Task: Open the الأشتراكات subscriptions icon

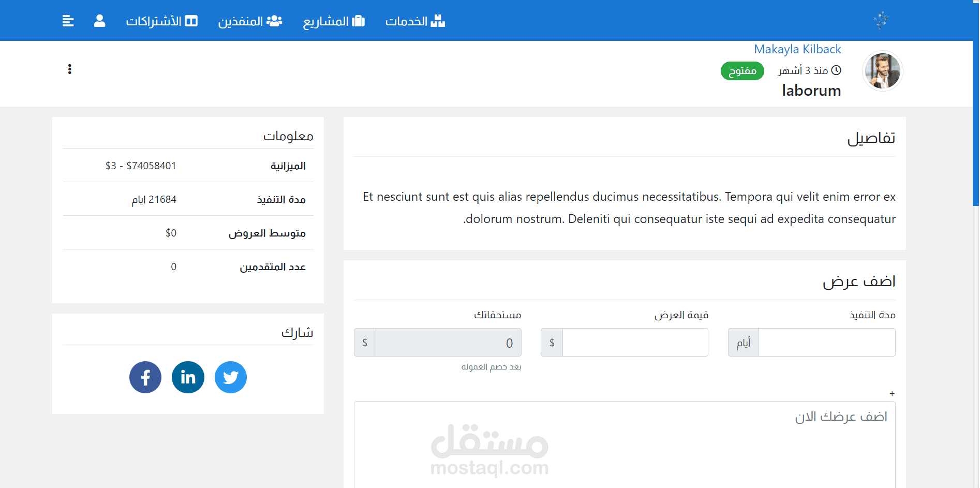Action: click(x=192, y=21)
